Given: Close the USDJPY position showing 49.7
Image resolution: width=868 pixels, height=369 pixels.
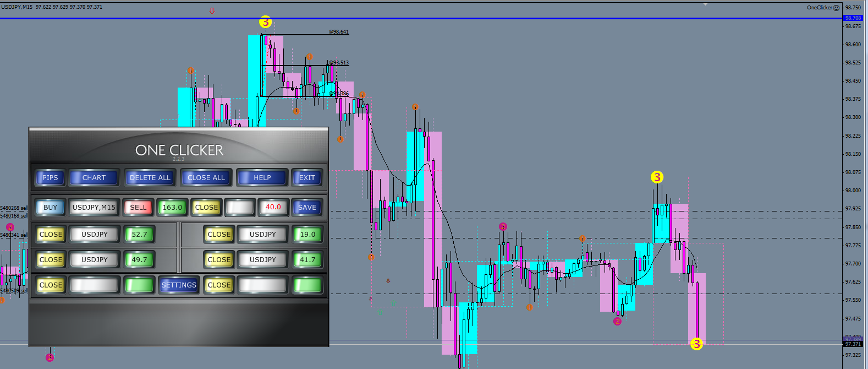Looking at the screenshot, I should (51, 259).
